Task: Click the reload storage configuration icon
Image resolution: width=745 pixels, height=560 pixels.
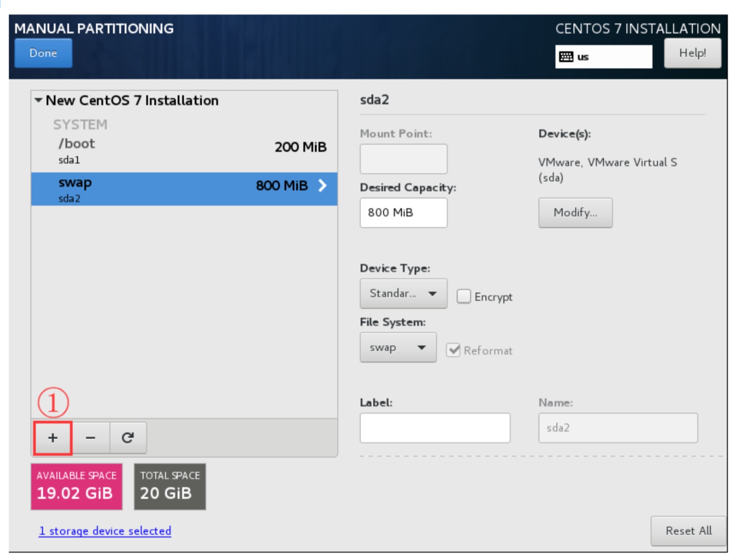Action: pyautogui.click(x=128, y=438)
